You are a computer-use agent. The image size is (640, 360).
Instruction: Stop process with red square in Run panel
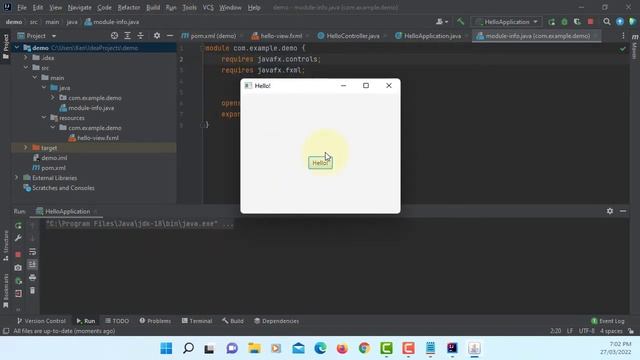point(18,254)
